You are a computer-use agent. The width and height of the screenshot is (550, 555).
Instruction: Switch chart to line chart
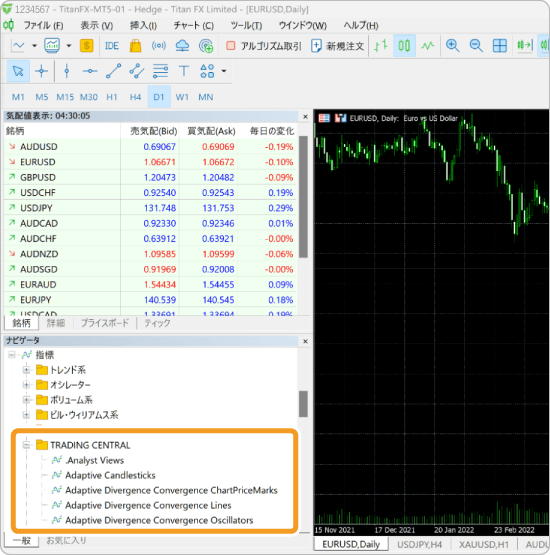point(428,46)
